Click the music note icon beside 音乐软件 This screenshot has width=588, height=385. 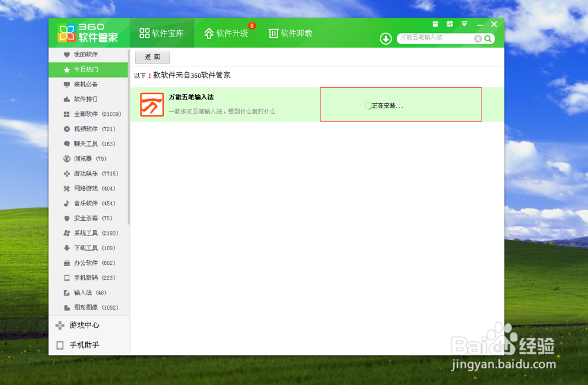[x=66, y=204]
